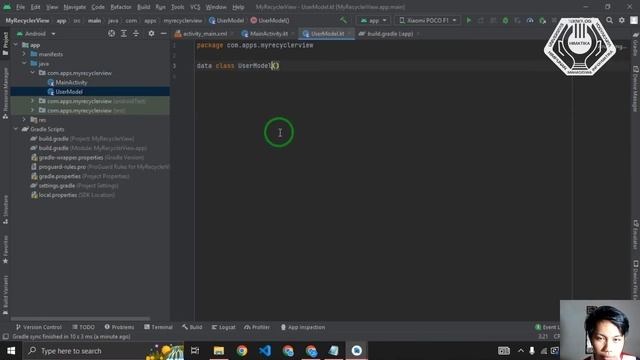Viewport: 640px width, 360px height.
Task: Open gradle.properties in project tree
Action: click(x=80, y=176)
